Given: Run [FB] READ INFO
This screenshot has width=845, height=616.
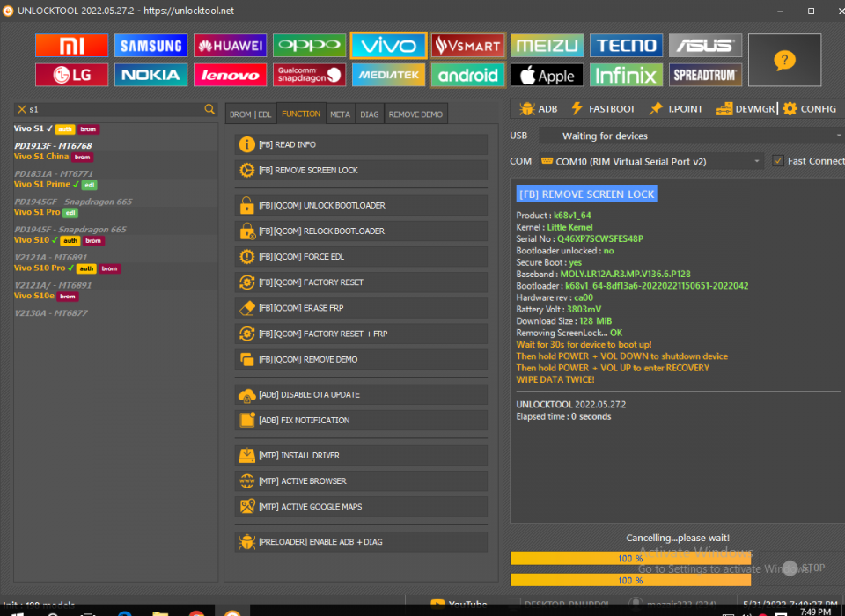Looking at the screenshot, I should pyautogui.click(x=361, y=144).
